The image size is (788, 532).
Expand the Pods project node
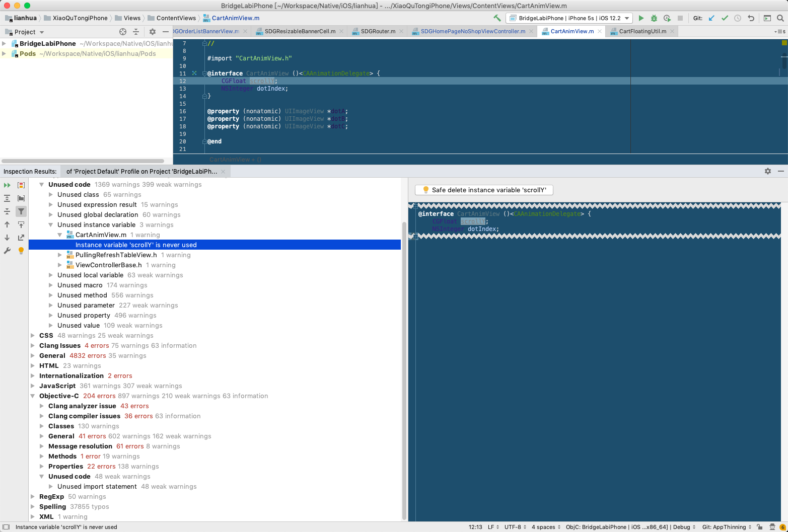[4, 54]
